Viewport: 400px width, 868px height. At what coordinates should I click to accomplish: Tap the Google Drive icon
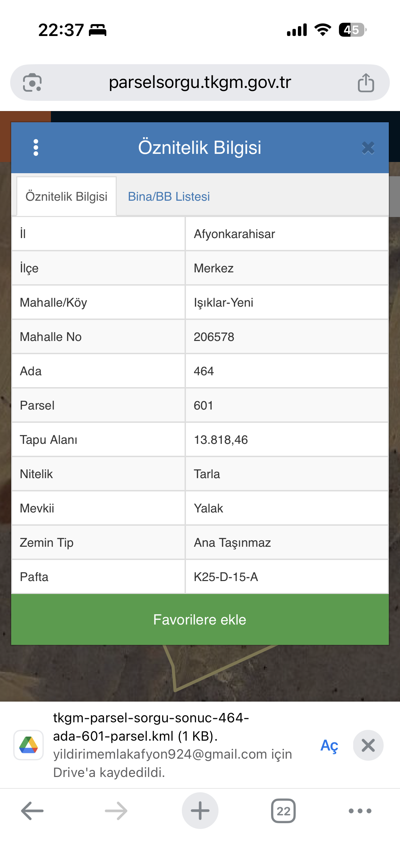click(28, 745)
